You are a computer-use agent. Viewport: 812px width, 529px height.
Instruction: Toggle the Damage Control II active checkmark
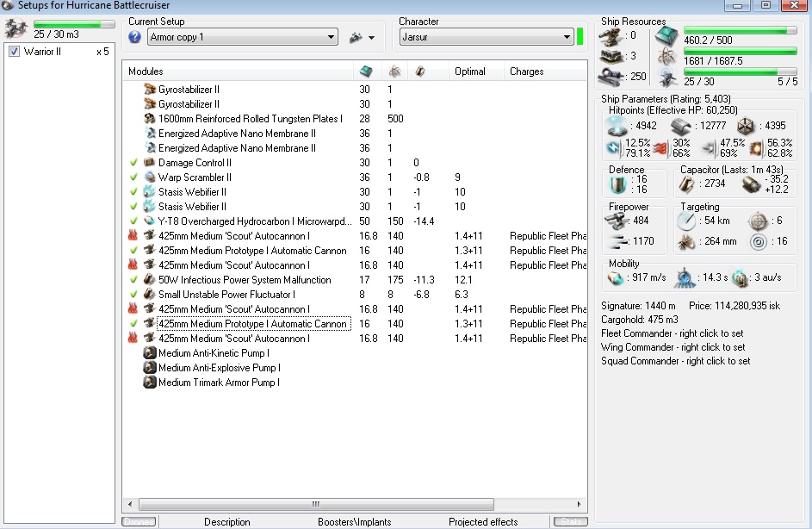[x=133, y=163]
